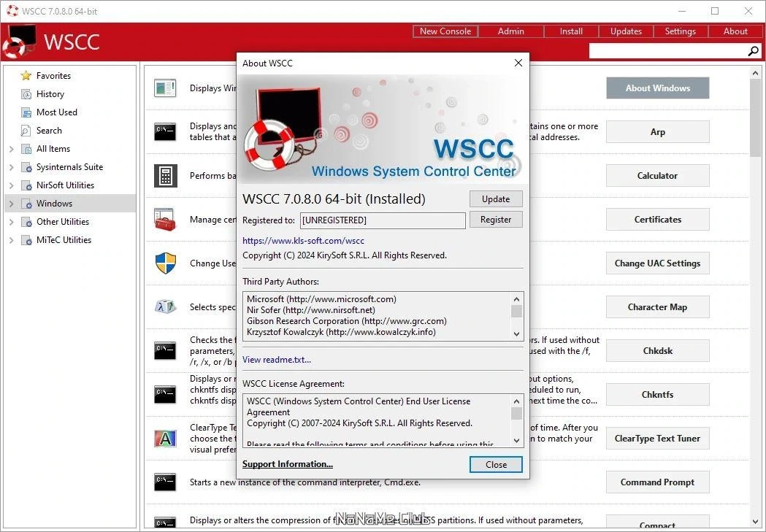This screenshot has height=532, width=766.
Task: Click the UAC shield icon
Action: [166, 263]
